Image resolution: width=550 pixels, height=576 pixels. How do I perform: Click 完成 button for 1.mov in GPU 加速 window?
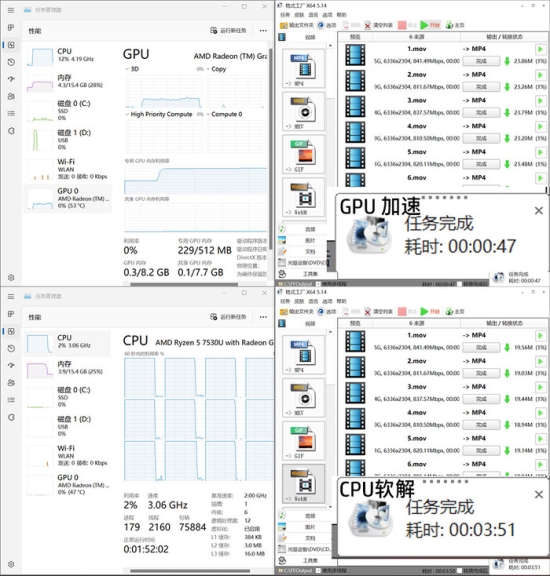(x=481, y=61)
